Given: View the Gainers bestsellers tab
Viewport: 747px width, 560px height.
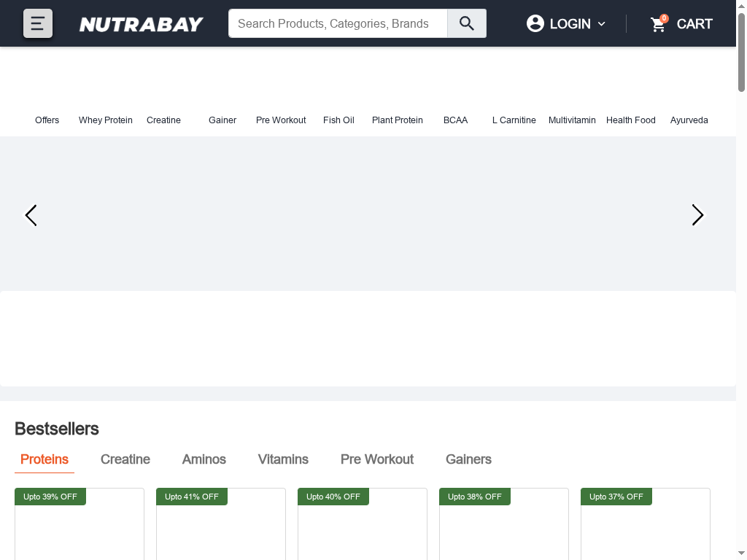Looking at the screenshot, I should [468, 459].
